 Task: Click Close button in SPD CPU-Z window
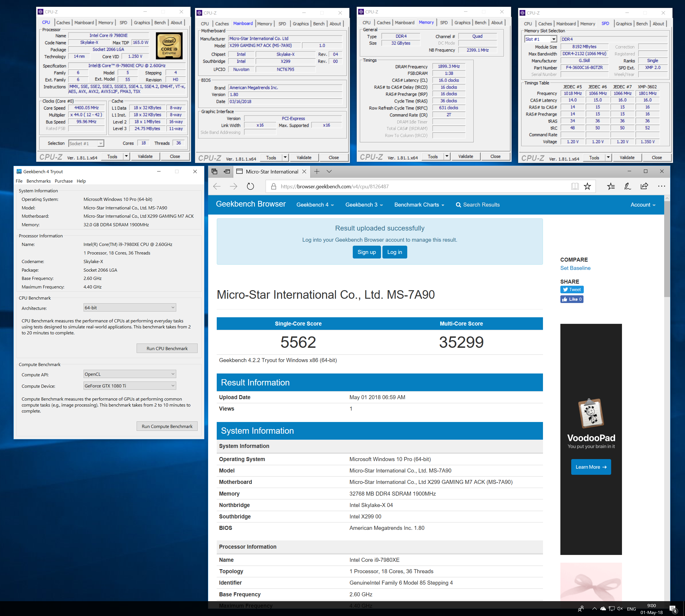point(656,157)
